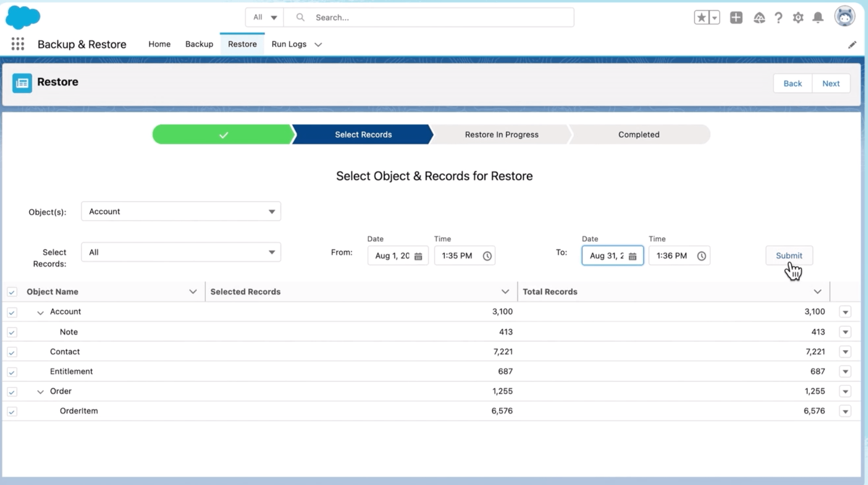
Task: Focus the global Search field
Action: tap(429, 17)
